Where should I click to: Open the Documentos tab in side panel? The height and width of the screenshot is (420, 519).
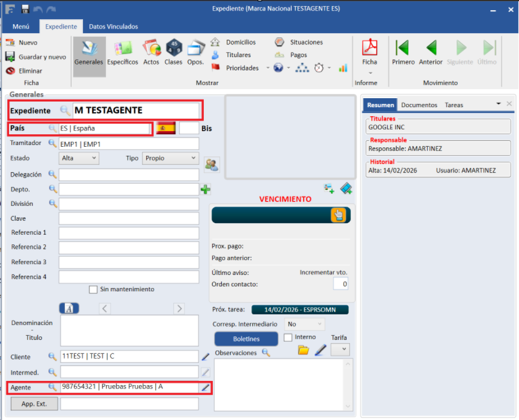(419, 105)
